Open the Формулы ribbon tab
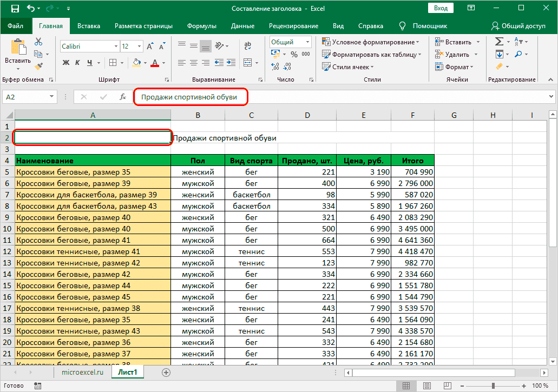Viewport: 558px width, 392px height. tap(201, 25)
